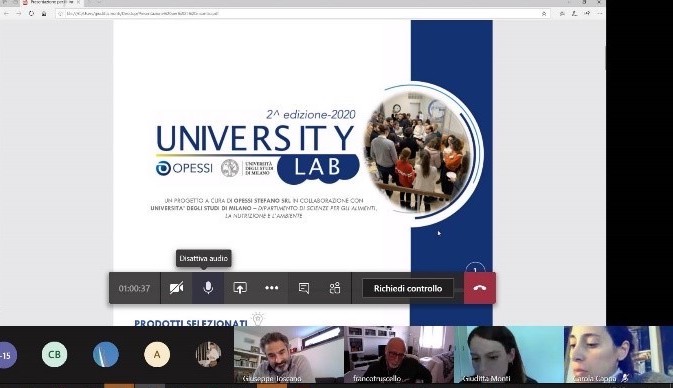The image size is (673, 388).
Task: Select Giuseppe Toscano's video tile
Action: (288, 355)
